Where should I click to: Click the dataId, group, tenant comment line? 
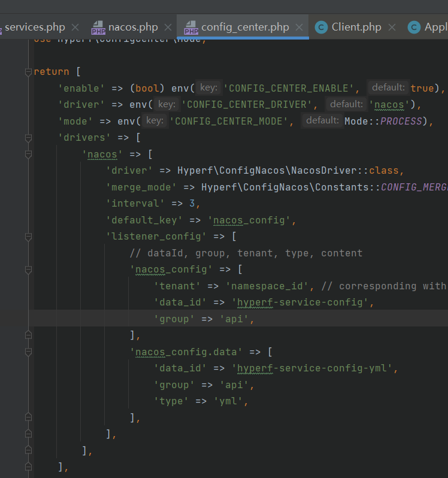pos(246,253)
